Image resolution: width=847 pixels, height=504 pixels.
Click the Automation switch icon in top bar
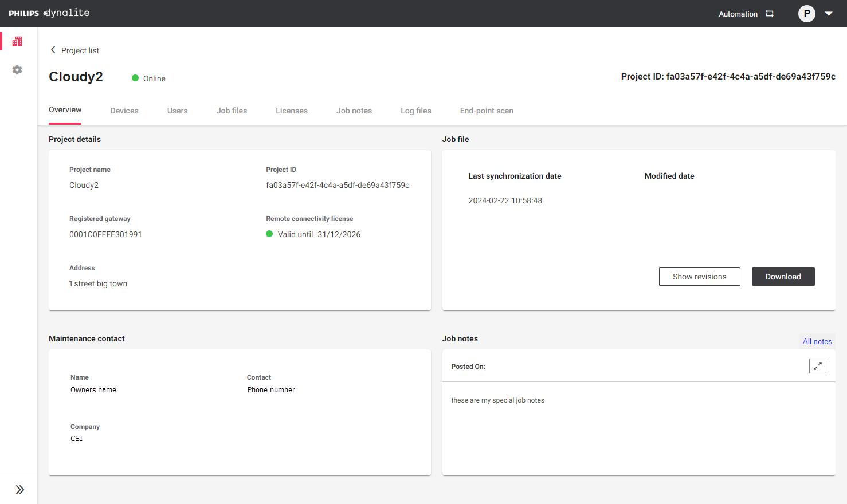pyautogui.click(x=770, y=13)
